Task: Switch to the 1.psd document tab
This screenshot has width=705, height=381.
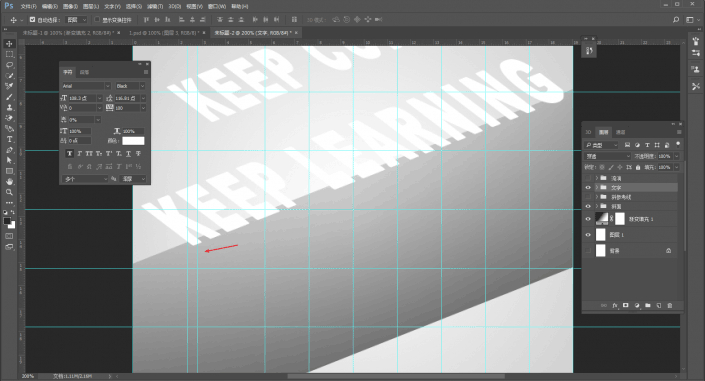Action: (164, 33)
